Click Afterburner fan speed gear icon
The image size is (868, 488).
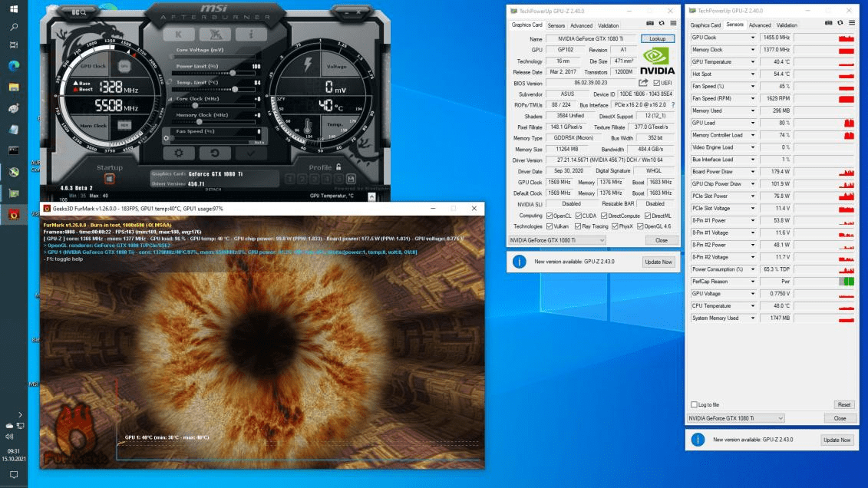[x=166, y=138]
